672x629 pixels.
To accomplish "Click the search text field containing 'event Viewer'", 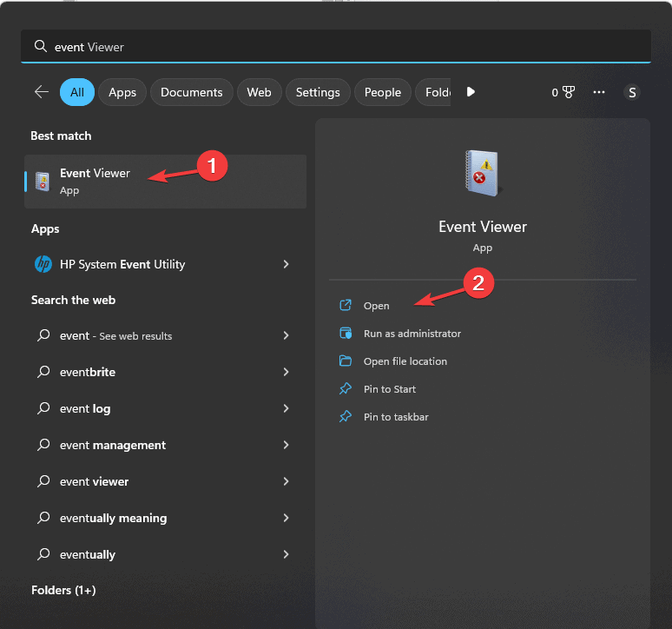I will 336,46.
